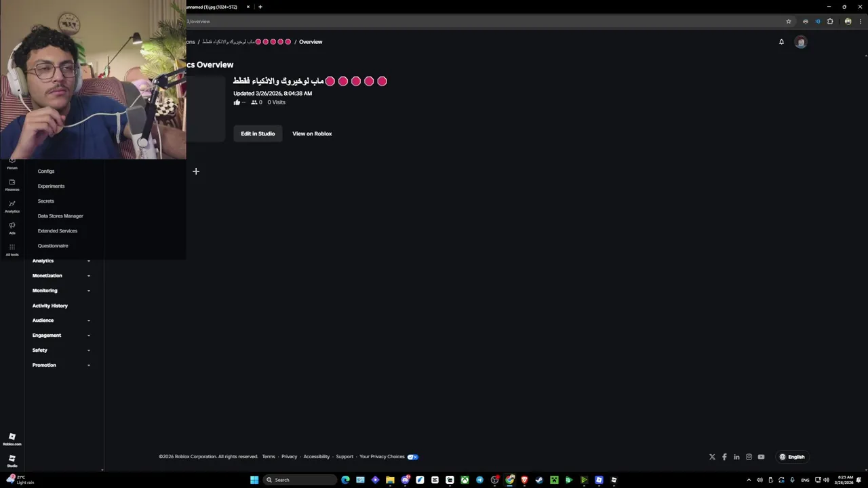Open Secrets menu item
Screen dimensions: 868x488
pos(45,201)
